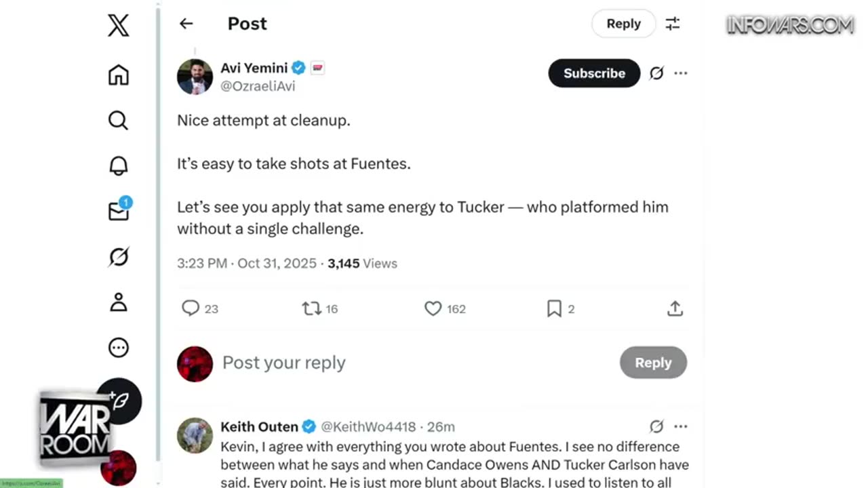Open reply filter settings sliders icon
The width and height of the screenshot is (868, 488).
tap(673, 24)
